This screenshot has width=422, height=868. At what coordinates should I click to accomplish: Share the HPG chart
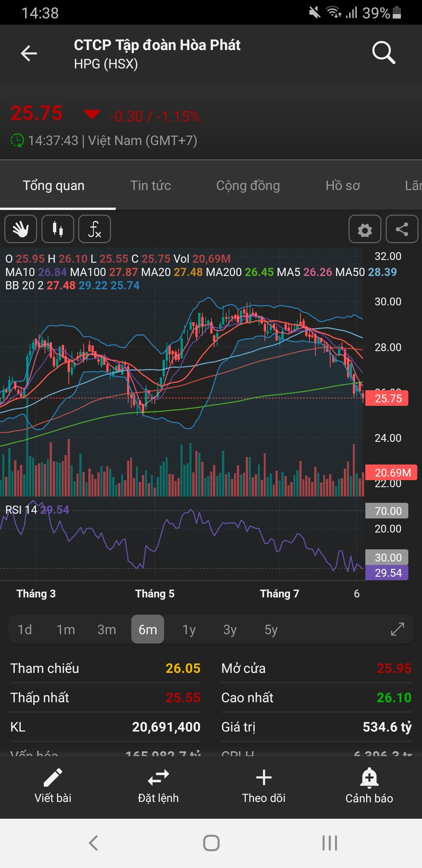pyautogui.click(x=402, y=230)
